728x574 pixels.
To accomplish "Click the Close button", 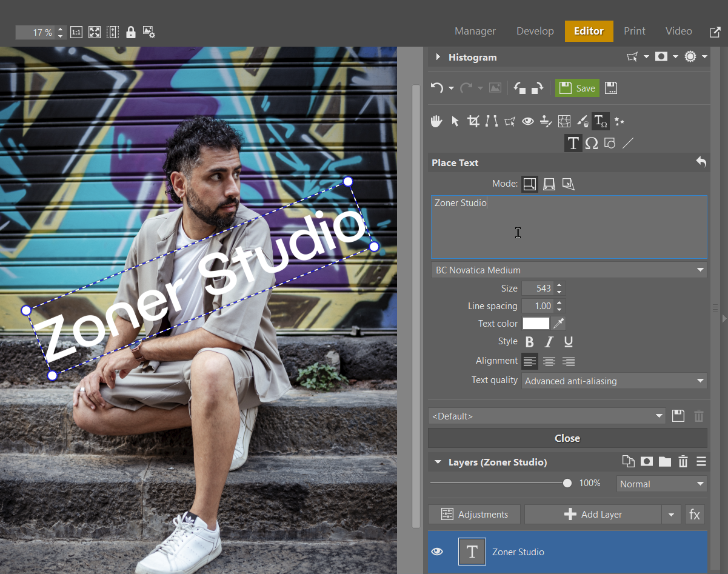I will click(x=567, y=438).
